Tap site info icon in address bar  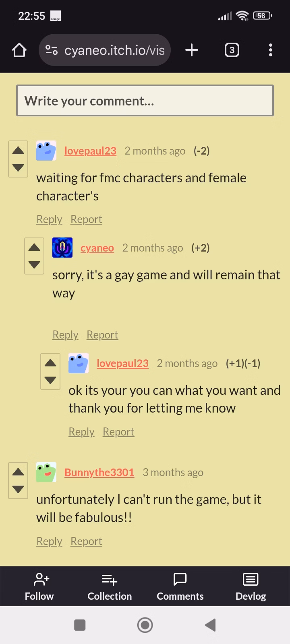point(52,50)
